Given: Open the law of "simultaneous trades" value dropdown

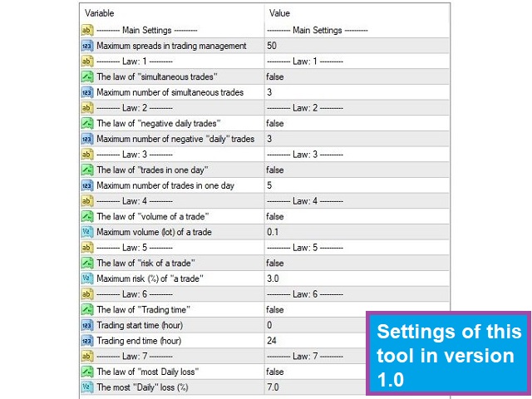Looking at the screenshot, I should tap(275, 76).
